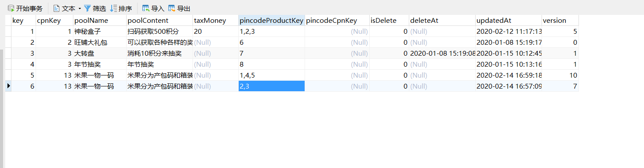Select the 消耗10积分来抽奖 cell
This screenshot has height=168, width=644.
click(159, 54)
